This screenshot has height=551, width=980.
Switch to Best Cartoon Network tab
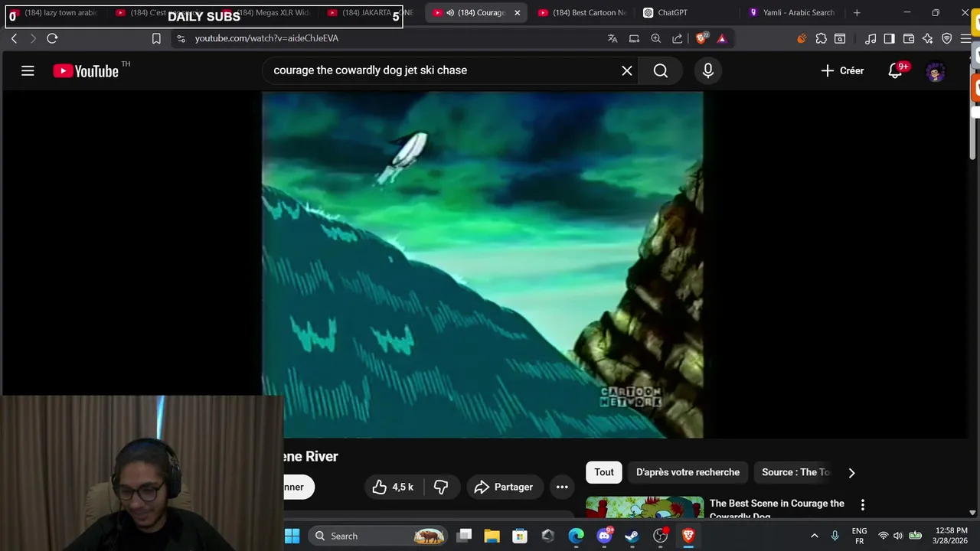point(582,12)
